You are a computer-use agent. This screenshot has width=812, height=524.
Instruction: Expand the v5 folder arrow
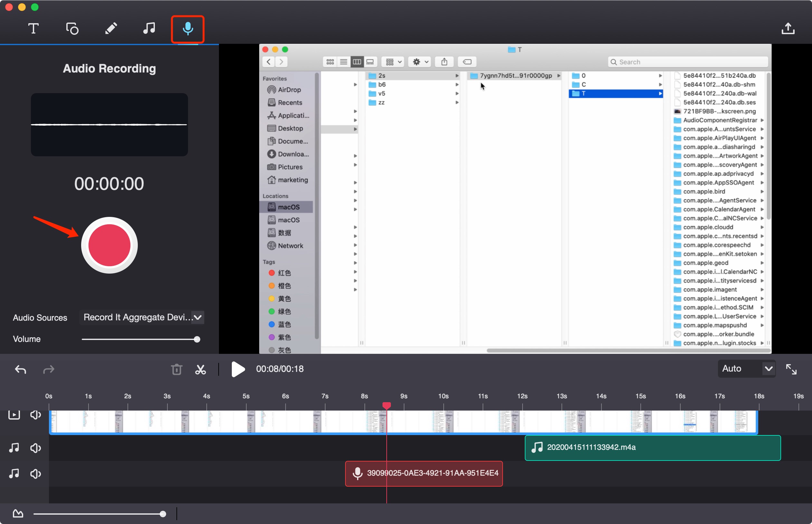(x=457, y=93)
